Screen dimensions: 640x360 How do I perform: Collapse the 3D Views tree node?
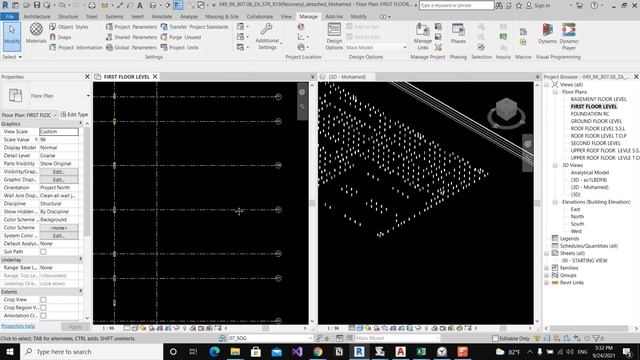pos(555,165)
